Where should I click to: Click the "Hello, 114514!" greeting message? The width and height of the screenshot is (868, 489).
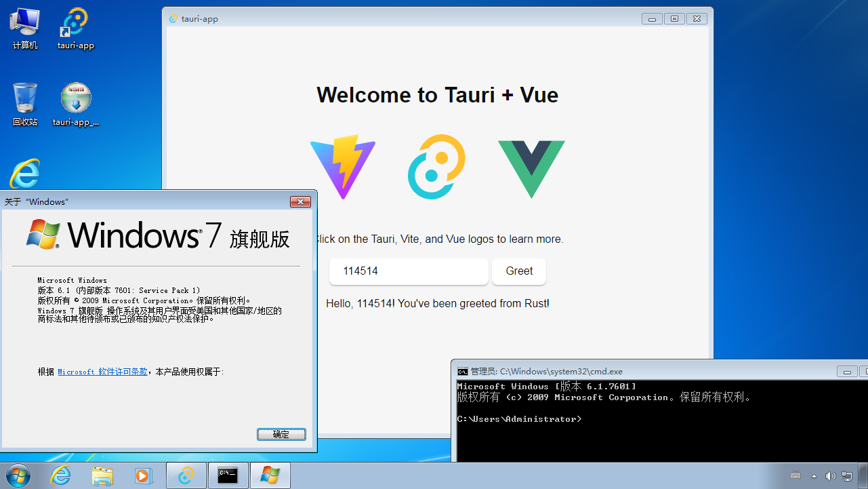click(438, 303)
